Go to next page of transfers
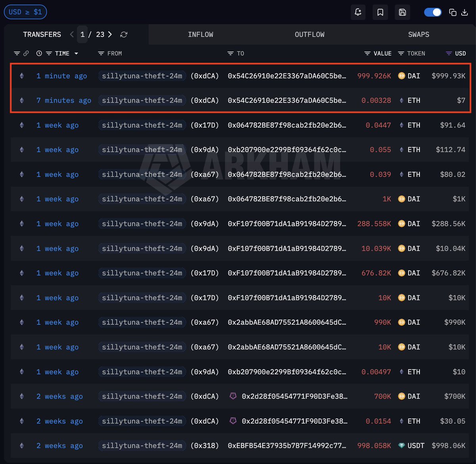This screenshot has height=464, width=476. (110, 35)
